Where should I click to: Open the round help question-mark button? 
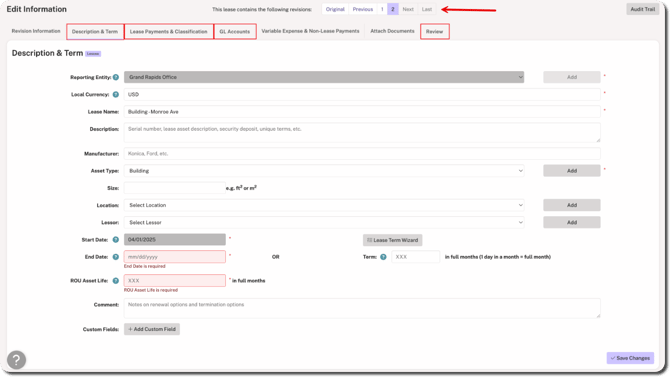tap(16, 360)
